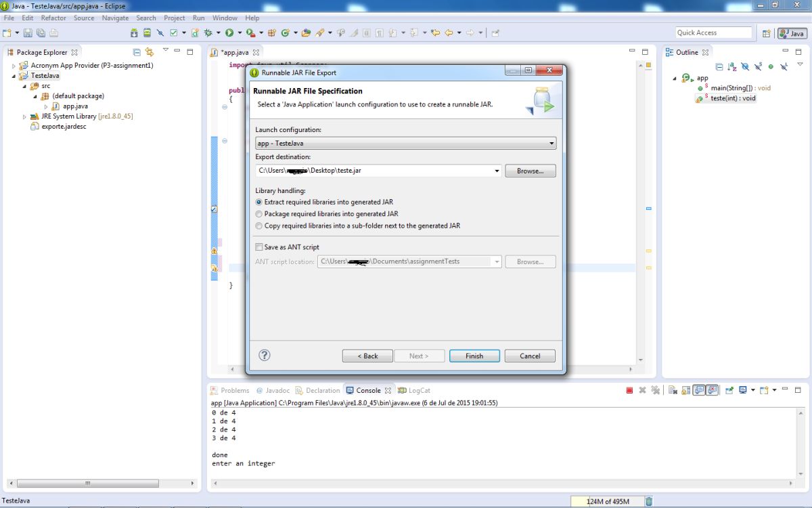Click the Pin Console icon

[729, 390]
